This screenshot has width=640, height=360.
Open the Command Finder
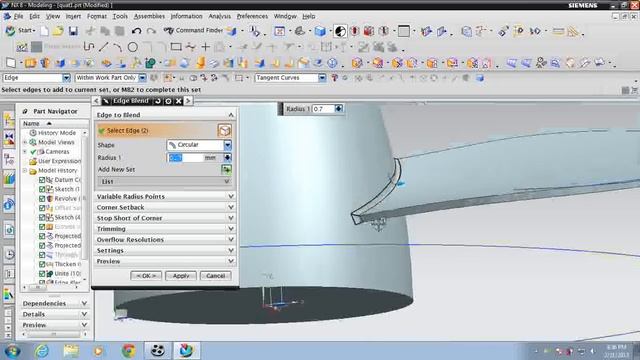click(x=193, y=30)
